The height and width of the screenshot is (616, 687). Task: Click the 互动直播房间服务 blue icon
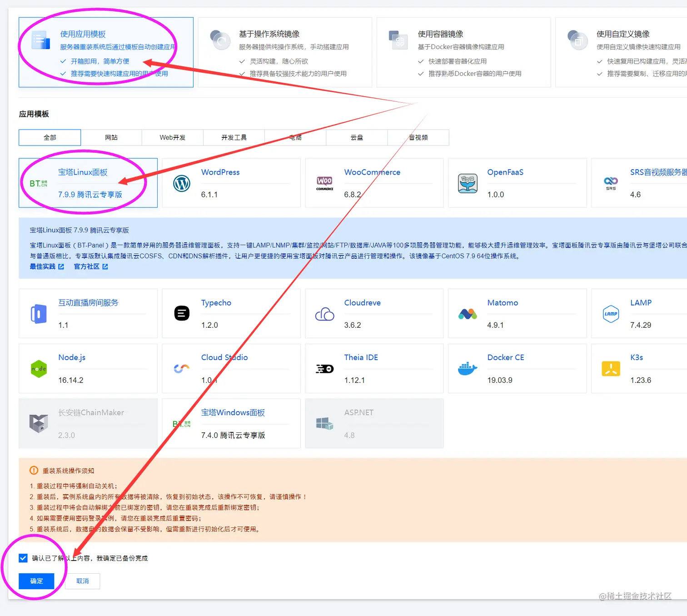click(39, 314)
